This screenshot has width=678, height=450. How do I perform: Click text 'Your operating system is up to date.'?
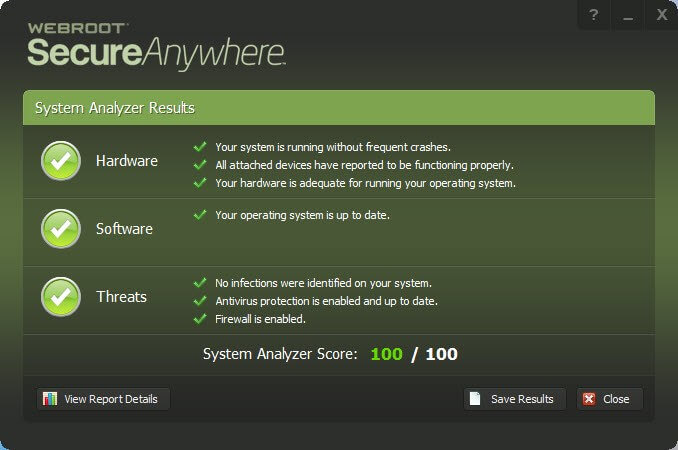tap(303, 215)
